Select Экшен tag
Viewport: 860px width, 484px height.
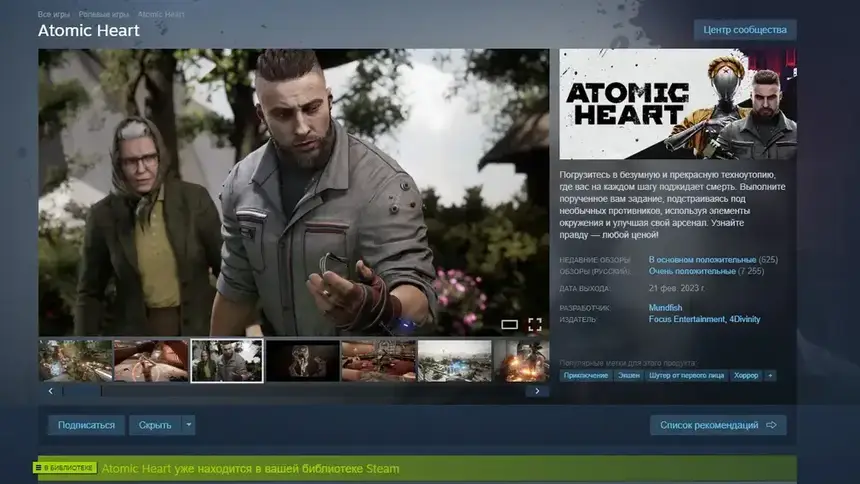pos(629,375)
